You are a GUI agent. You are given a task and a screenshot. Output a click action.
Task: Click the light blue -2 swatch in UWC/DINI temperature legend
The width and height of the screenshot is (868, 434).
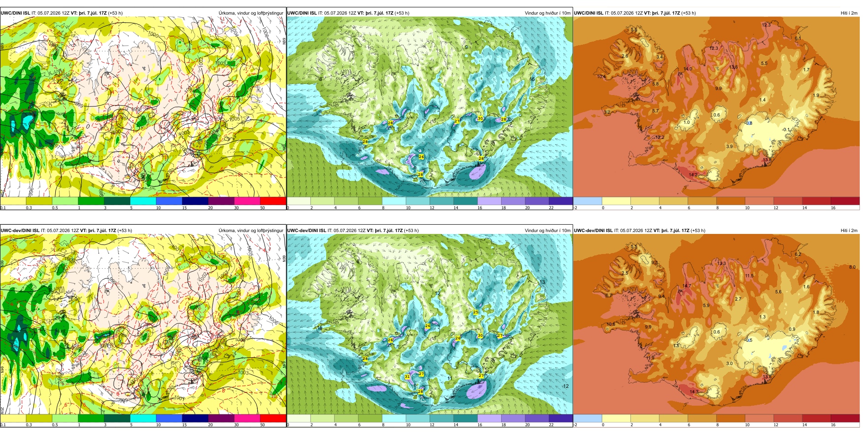pos(587,201)
